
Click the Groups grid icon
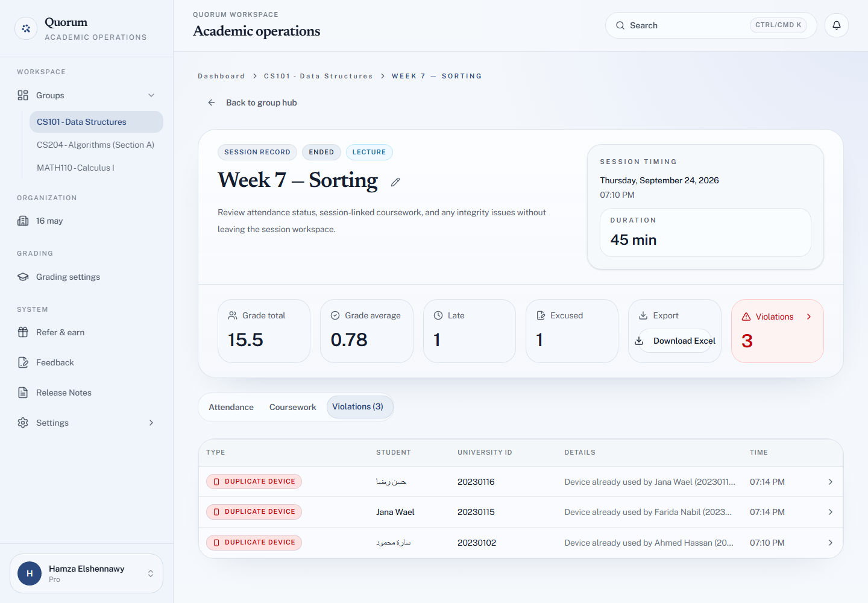(23, 95)
